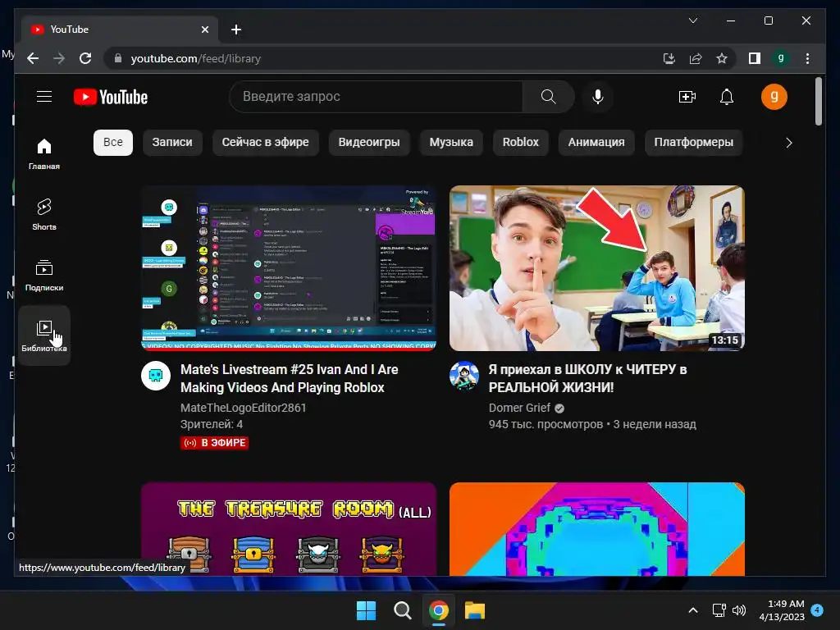Show more category chips with right arrow
840x630 pixels.
(x=788, y=143)
